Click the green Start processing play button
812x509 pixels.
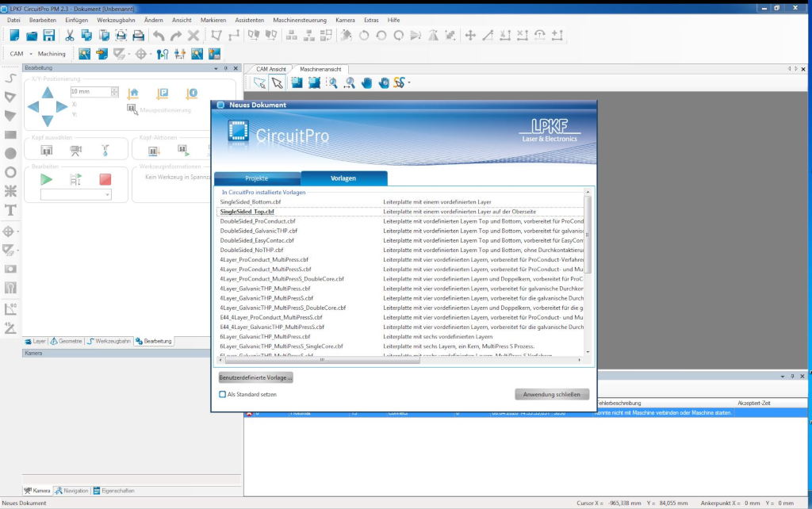46,179
